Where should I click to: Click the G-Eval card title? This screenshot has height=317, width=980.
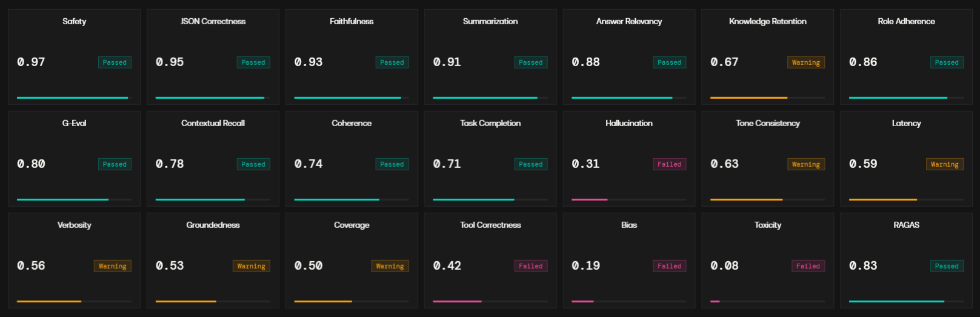point(74,123)
